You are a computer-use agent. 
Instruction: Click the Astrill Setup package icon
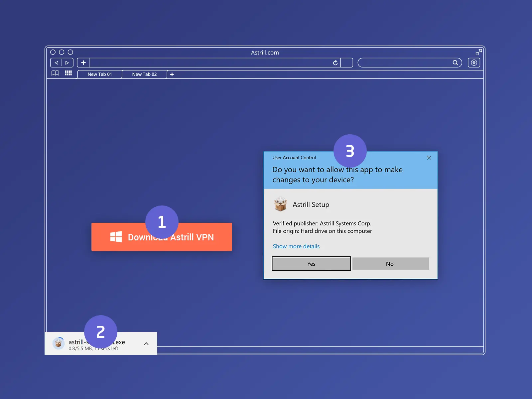coord(280,204)
